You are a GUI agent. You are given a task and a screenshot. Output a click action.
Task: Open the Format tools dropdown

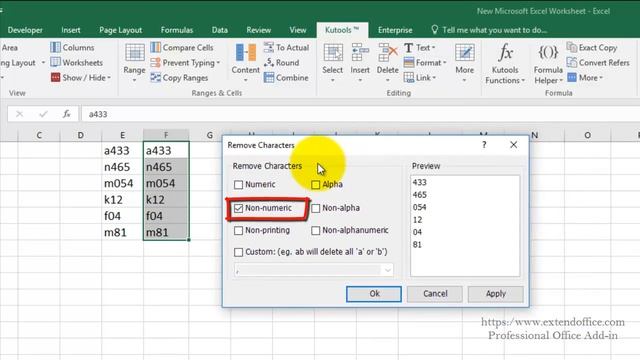(x=425, y=62)
